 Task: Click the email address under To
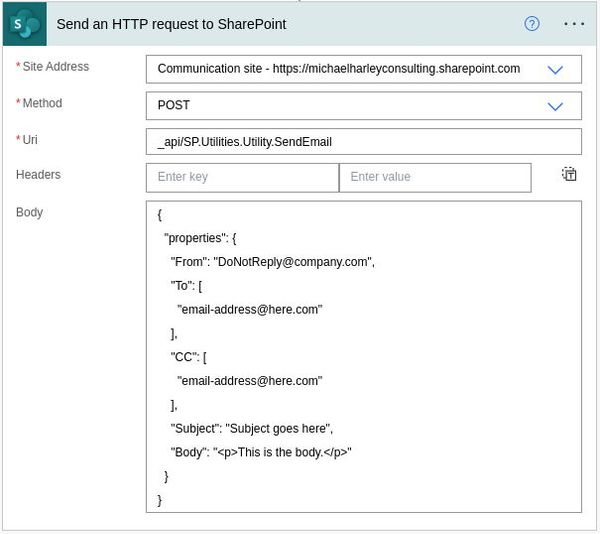(249, 309)
